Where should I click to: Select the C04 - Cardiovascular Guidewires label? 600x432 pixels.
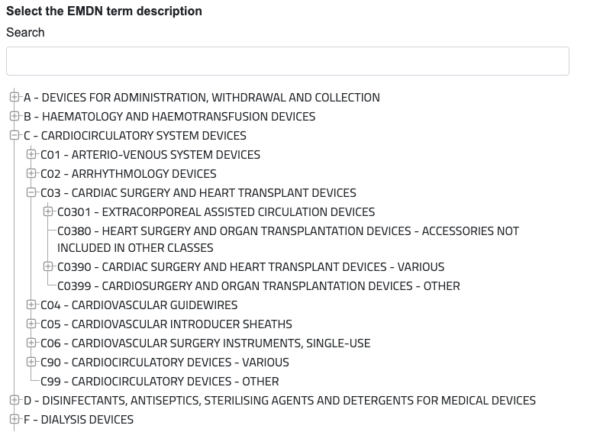pos(144,306)
